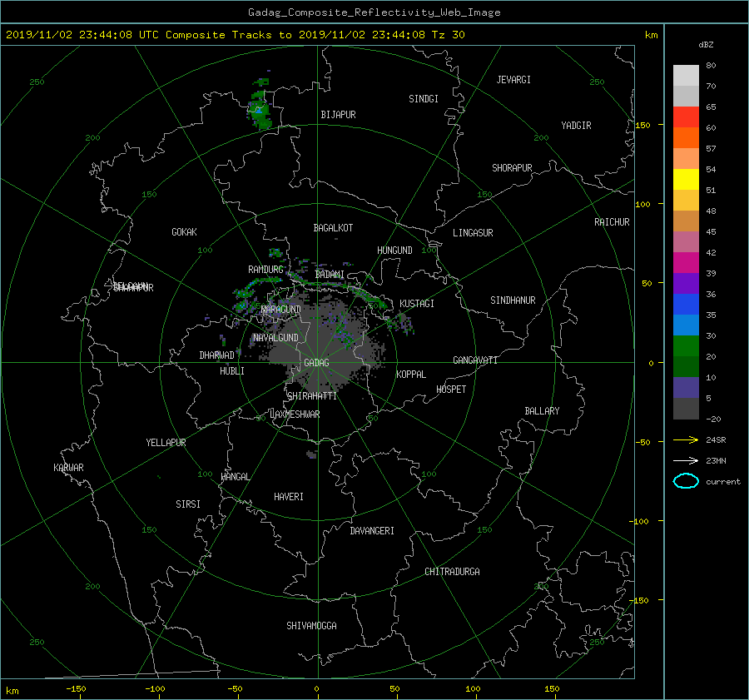Click the BAGALKOT city label

coord(333,228)
